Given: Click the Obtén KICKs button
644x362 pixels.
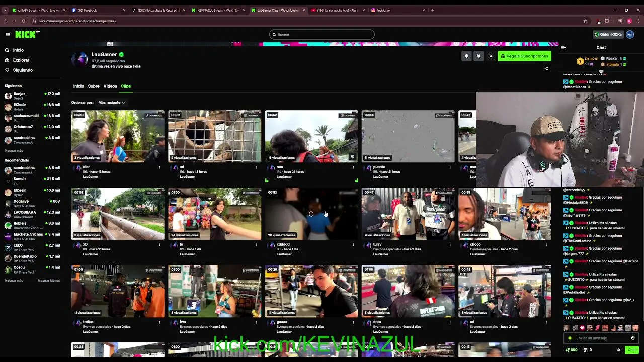Looking at the screenshot, I should point(608,35).
